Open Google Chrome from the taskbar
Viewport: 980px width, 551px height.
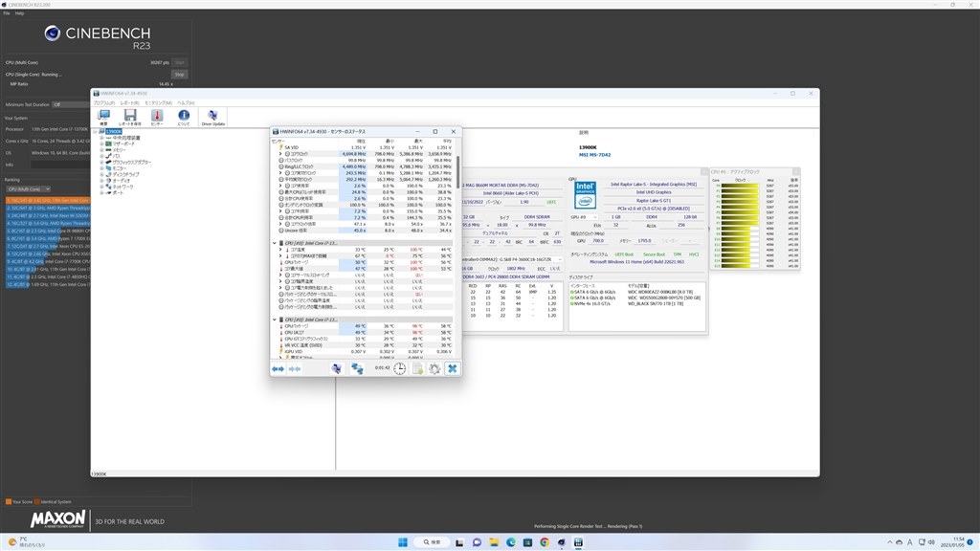(x=545, y=541)
